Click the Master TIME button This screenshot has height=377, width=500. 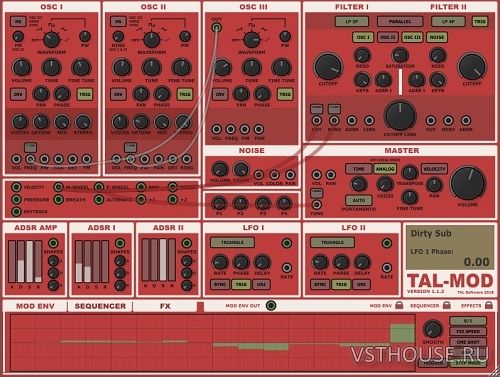click(x=359, y=169)
